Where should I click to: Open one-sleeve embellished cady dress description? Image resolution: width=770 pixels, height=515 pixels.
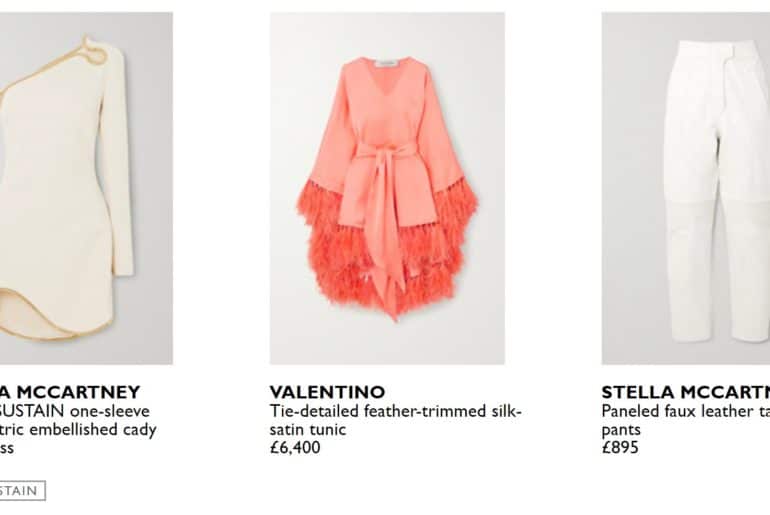point(78,429)
